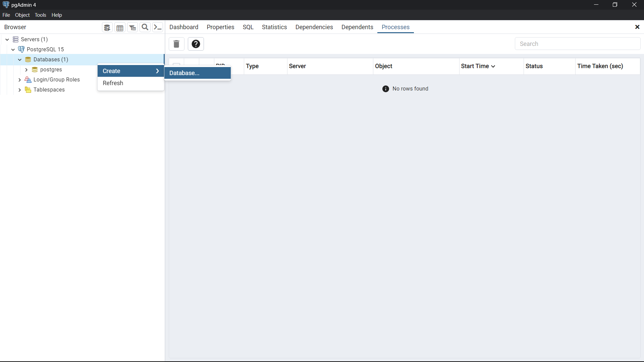Screen dimensions: 644x362
Task: Select Create in the context menu
Action: [130, 71]
